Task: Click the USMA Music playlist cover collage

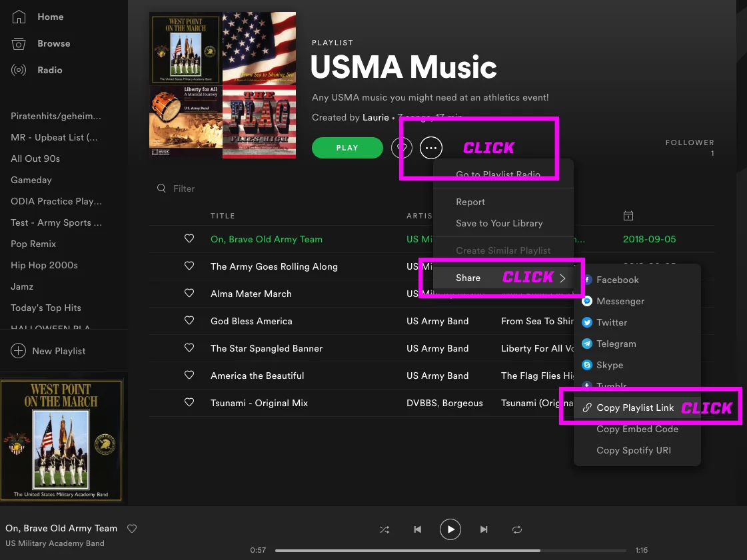Action: [x=223, y=85]
